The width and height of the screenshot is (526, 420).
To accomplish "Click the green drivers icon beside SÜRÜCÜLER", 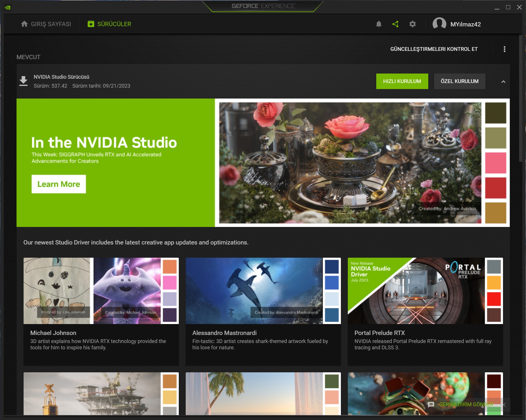I will 91,24.
